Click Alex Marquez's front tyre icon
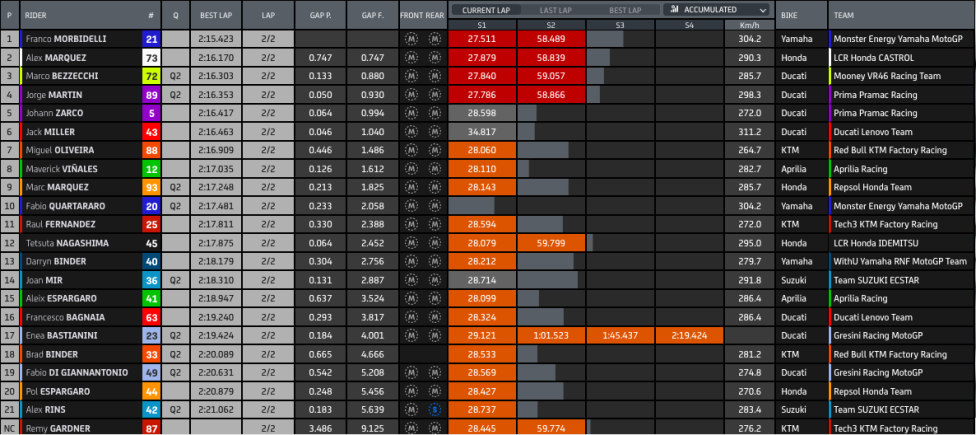 pos(411,57)
